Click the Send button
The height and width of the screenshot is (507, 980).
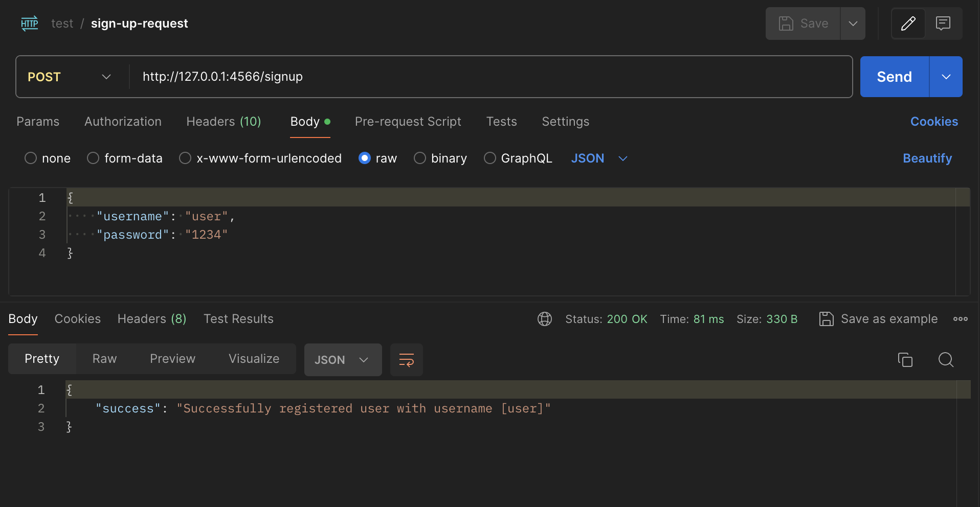point(894,77)
